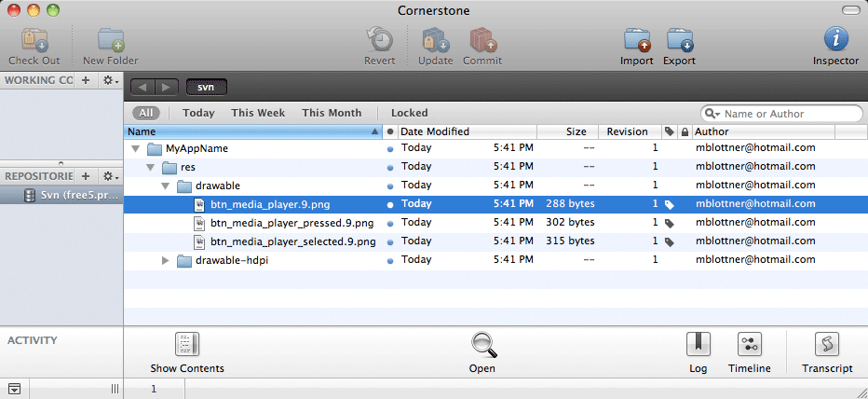Expand the drawable-hdpi folder

coord(165,260)
